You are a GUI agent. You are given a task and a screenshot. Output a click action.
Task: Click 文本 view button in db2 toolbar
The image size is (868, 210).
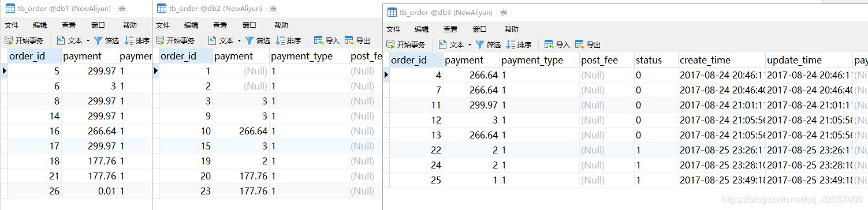point(221,40)
